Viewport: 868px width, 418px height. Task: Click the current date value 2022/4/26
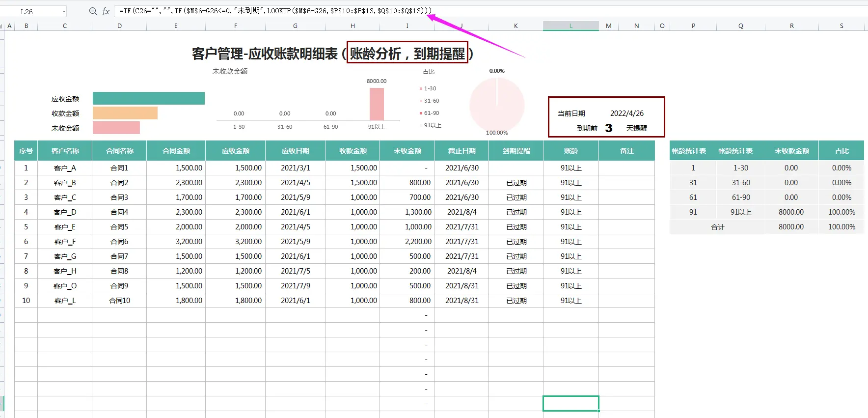point(627,113)
